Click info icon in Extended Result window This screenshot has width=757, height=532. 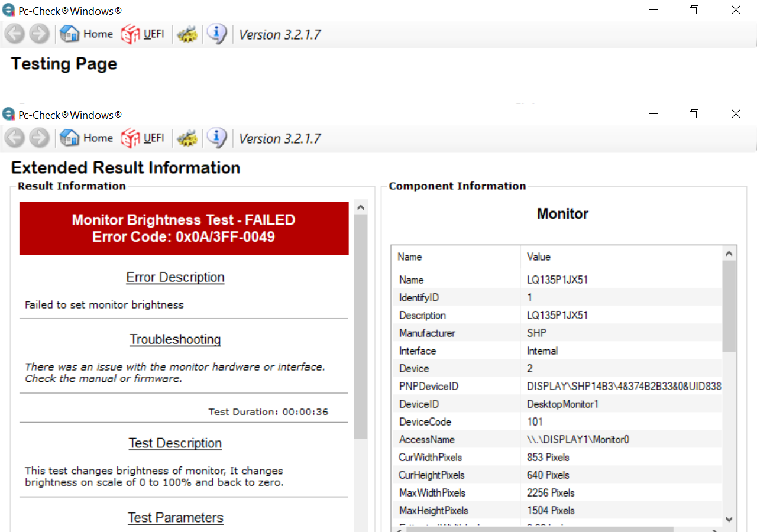coord(217,138)
